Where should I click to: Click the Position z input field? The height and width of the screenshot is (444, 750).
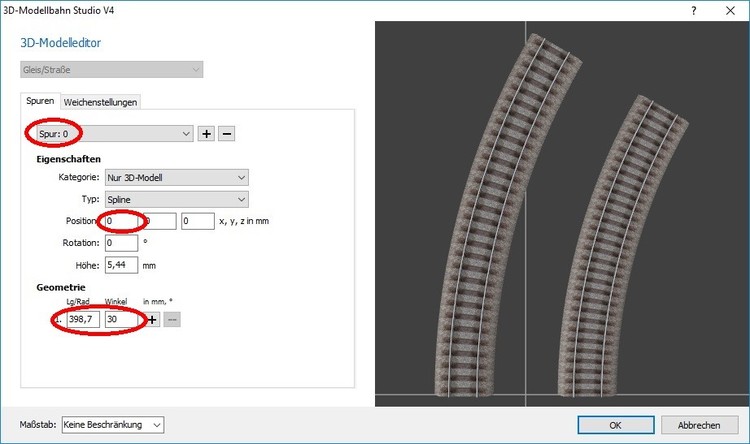coord(198,221)
